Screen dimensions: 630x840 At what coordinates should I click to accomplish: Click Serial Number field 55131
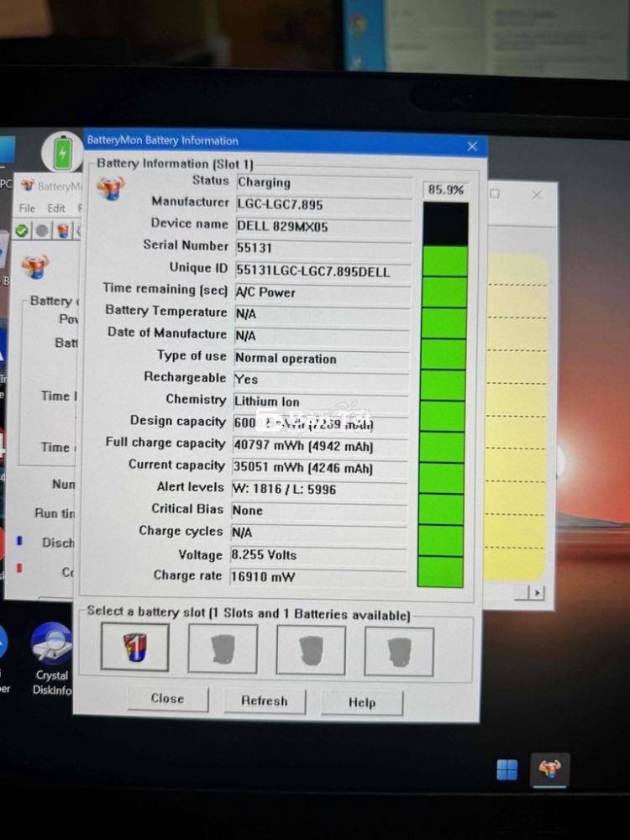[x=323, y=248]
